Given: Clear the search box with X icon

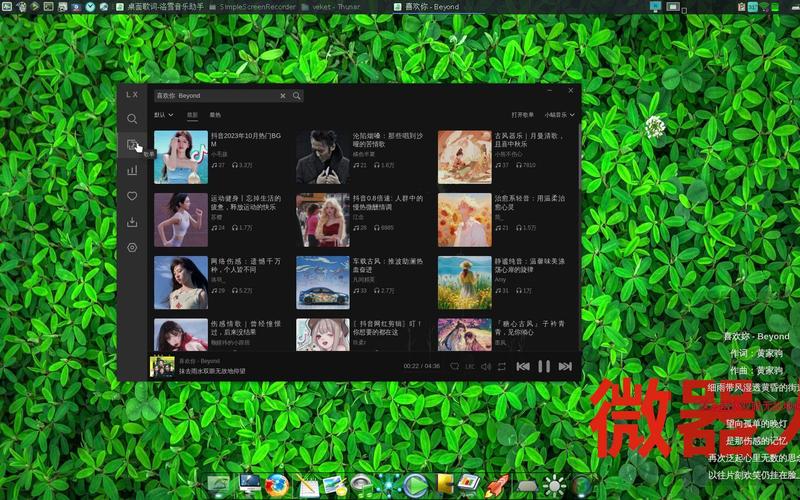Looking at the screenshot, I should click(x=283, y=96).
